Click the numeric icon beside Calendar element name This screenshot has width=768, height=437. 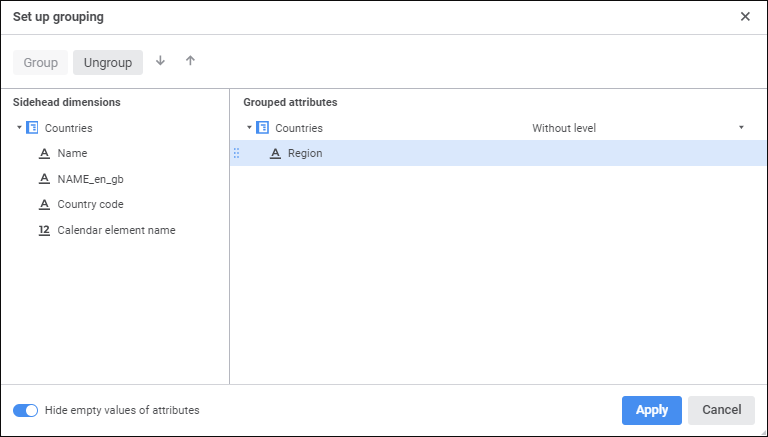44,230
